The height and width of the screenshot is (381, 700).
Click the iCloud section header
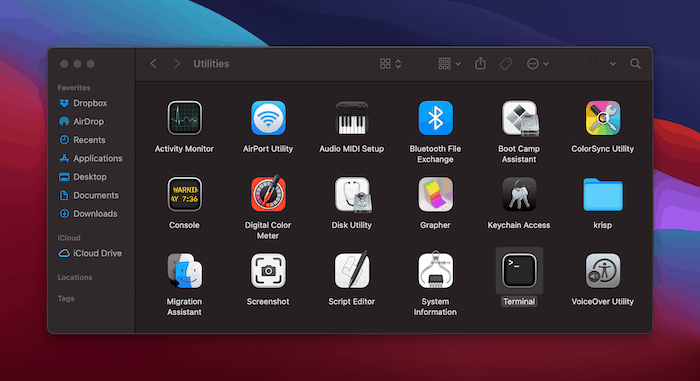pos(69,238)
